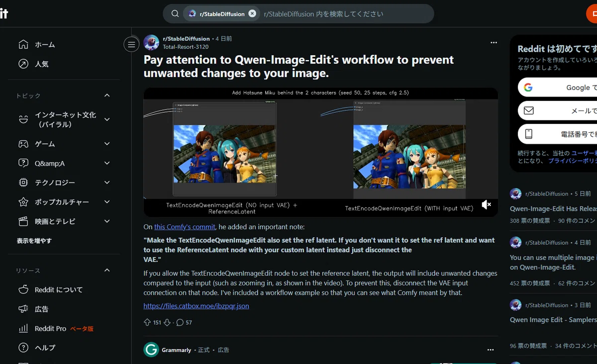597x364 pixels.
Task: Expand the テクノロジー topic chevron
Action: pos(107,182)
